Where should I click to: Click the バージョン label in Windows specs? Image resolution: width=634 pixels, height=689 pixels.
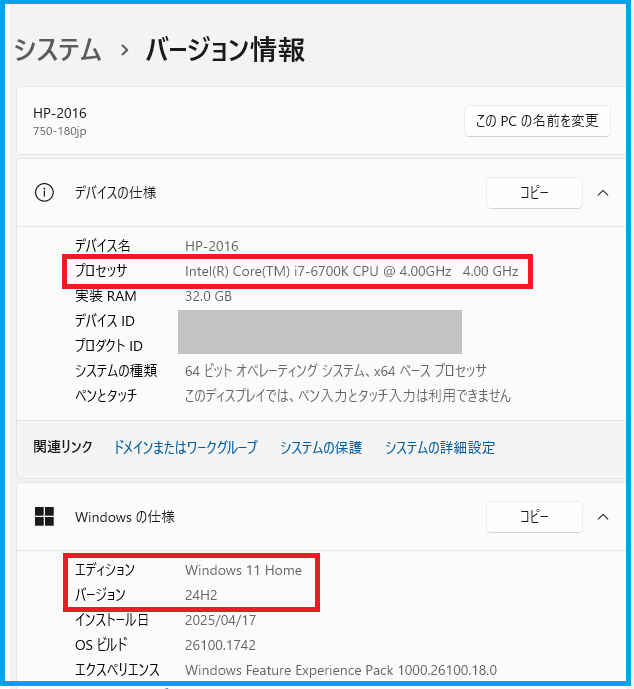point(100,595)
